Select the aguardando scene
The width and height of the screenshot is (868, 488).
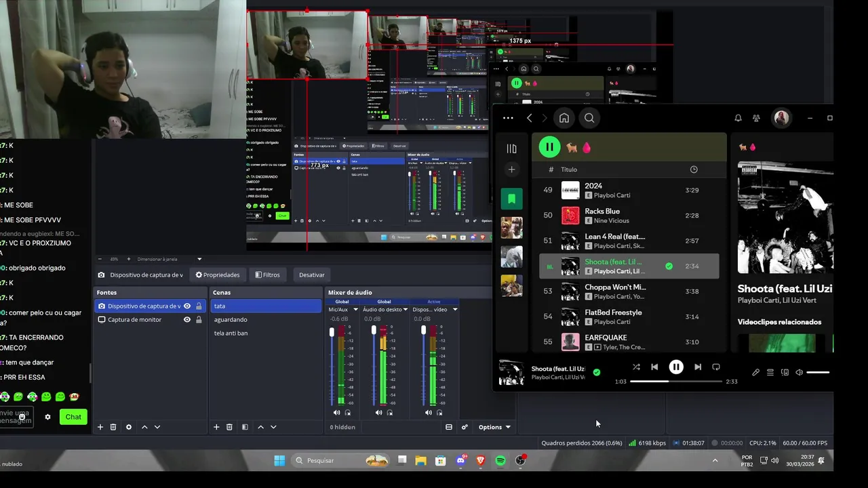(266, 320)
